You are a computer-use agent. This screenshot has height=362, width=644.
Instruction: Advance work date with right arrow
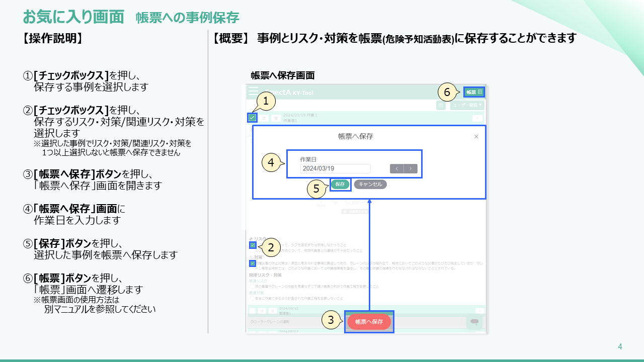coord(411,169)
